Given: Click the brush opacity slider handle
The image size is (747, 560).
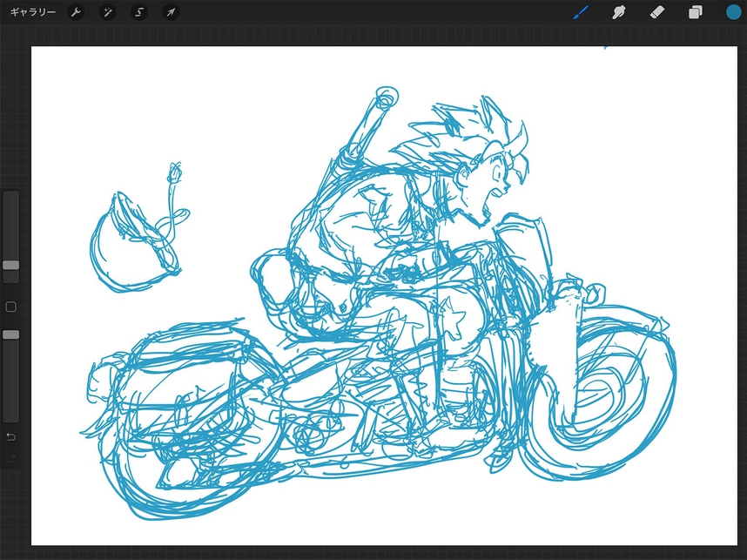Looking at the screenshot, I should (x=10, y=334).
